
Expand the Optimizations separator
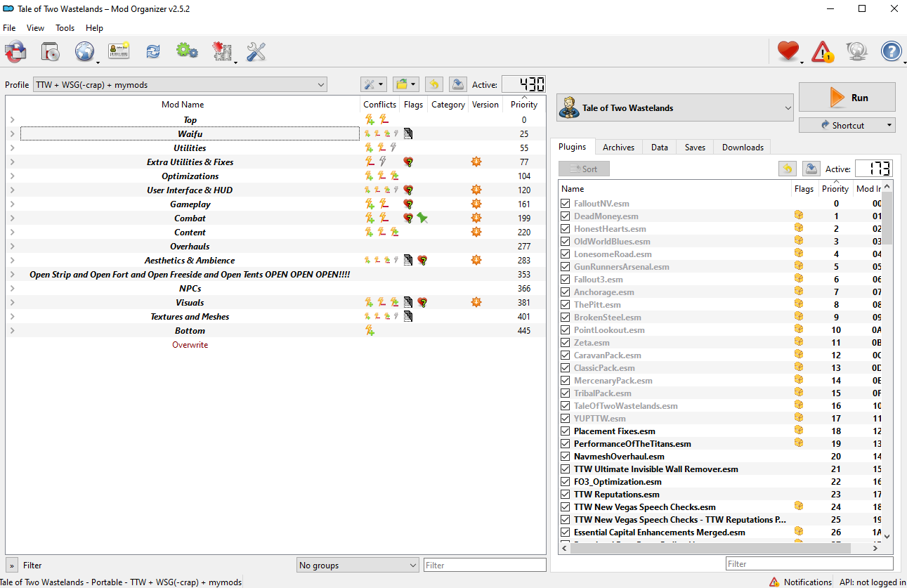12,176
